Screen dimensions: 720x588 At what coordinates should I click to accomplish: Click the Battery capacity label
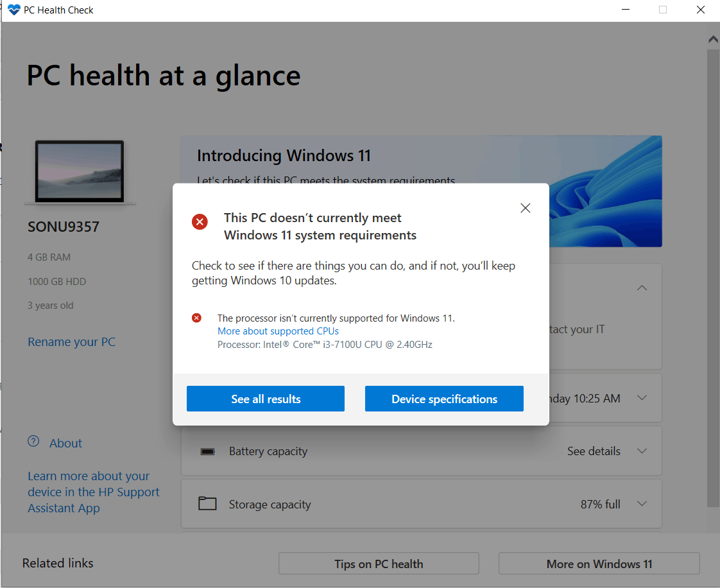click(268, 451)
